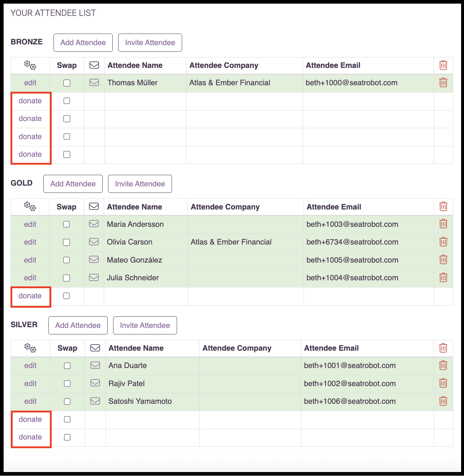The width and height of the screenshot is (464, 476).
Task: Click the gears icon in the Bronze table header
Action: click(x=30, y=65)
